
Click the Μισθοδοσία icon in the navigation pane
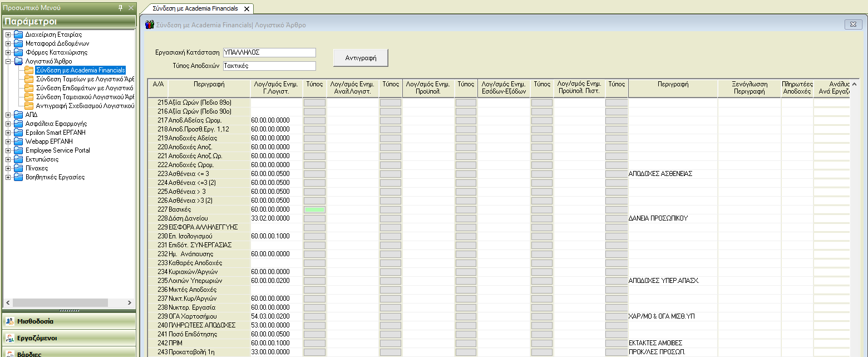[10, 321]
